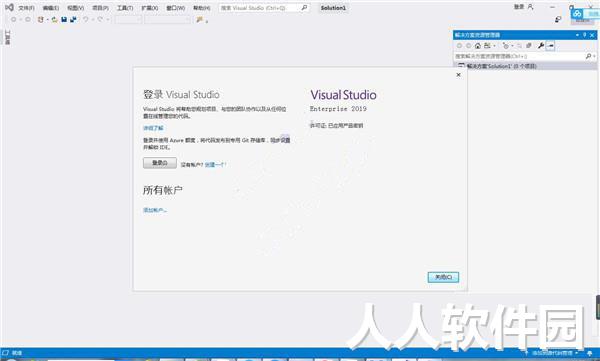Click the 添加帐户 link under 所有帐户

coord(155,210)
